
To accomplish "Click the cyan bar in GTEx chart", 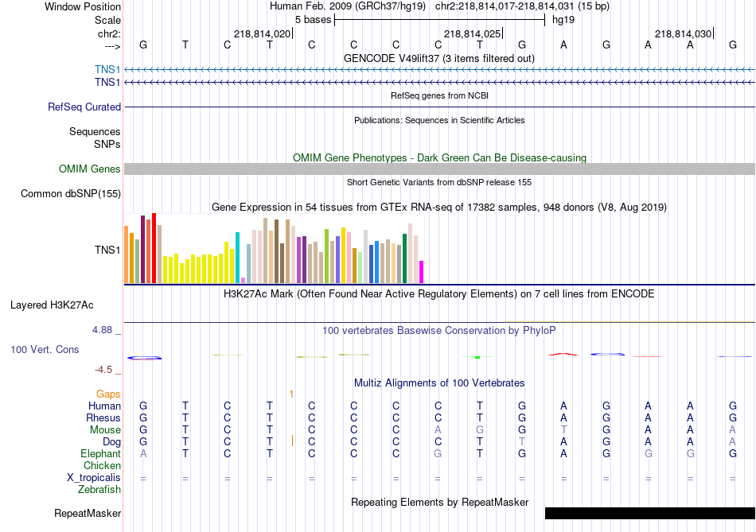I will [237, 258].
